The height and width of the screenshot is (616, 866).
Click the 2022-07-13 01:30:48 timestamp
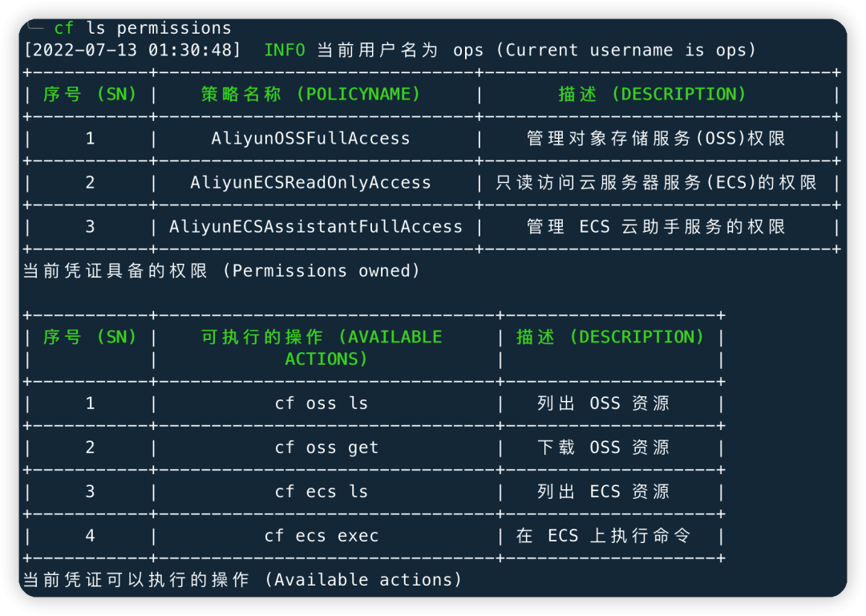point(132,50)
